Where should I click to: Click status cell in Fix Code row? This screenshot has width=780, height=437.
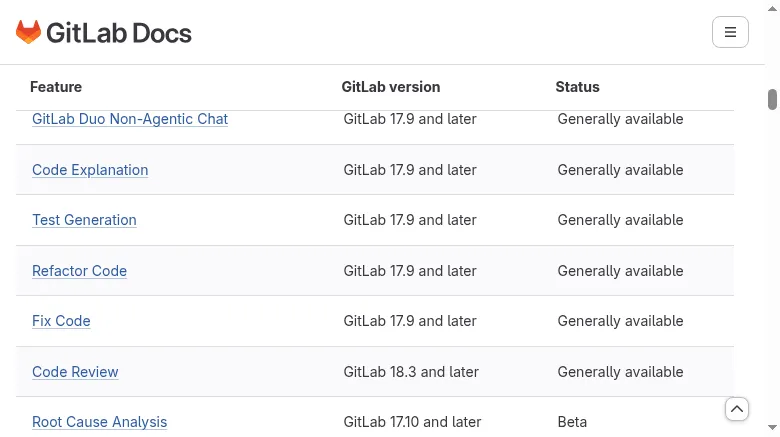[x=620, y=321]
